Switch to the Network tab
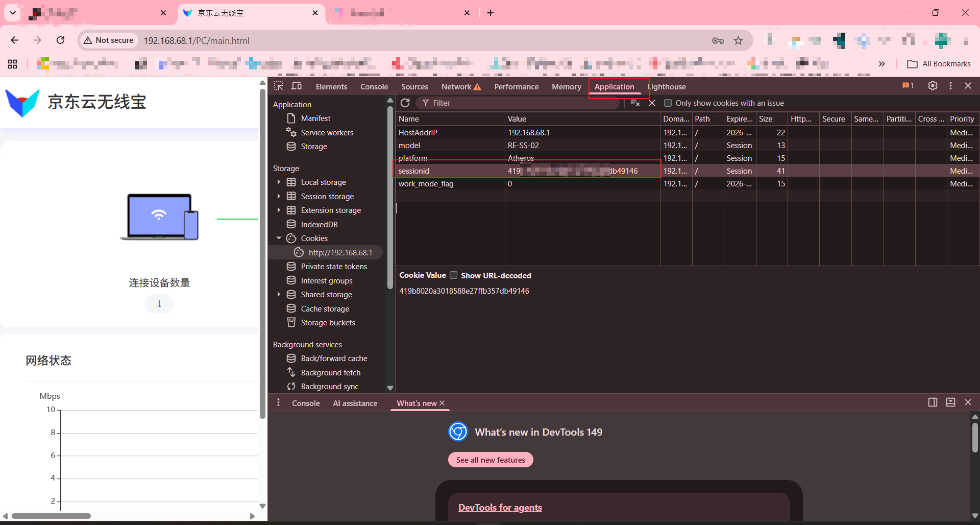The width and height of the screenshot is (980, 525). [461, 86]
